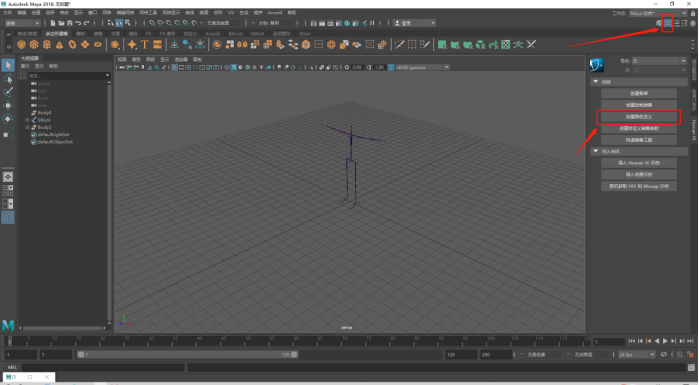Open the HumanIK character controls icon
This screenshot has height=385, width=699.
click(667, 23)
